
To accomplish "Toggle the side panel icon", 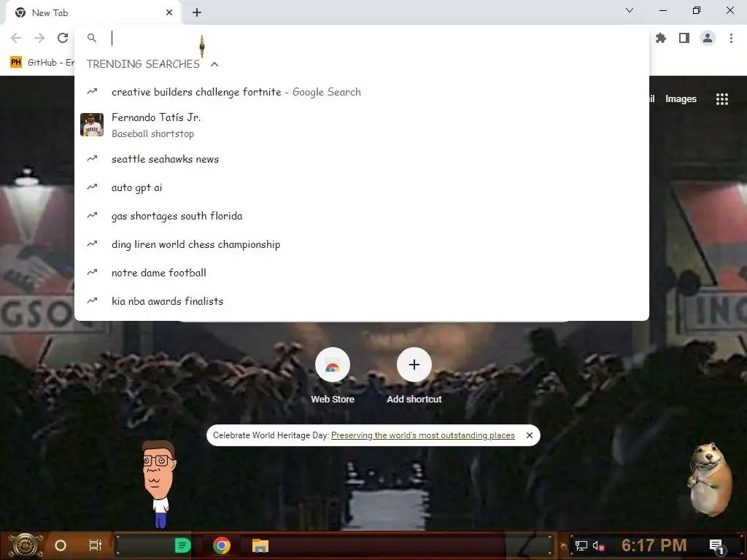I will click(x=684, y=38).
